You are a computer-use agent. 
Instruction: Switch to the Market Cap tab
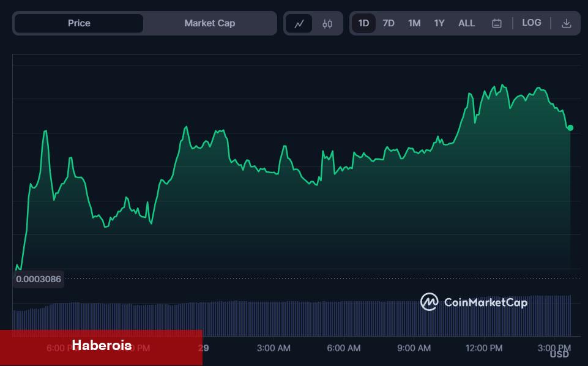click(210, 23)
